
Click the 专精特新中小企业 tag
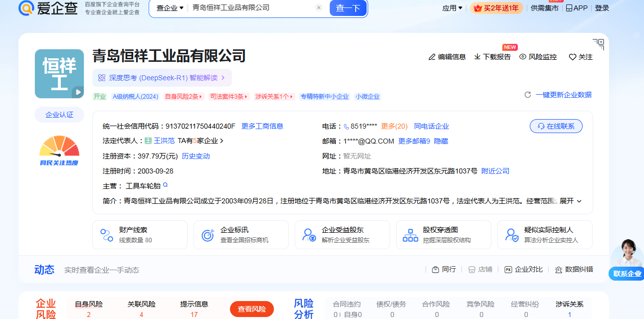(x=325, y=97)
